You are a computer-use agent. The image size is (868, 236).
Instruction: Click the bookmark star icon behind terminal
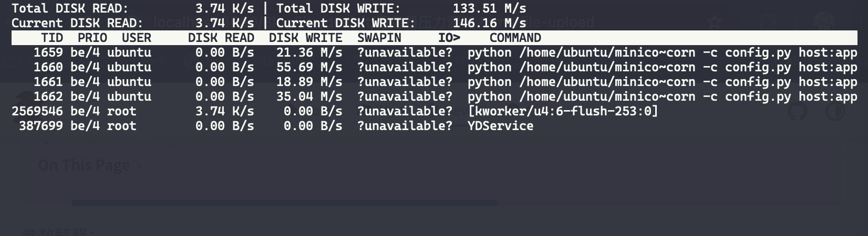tap(714, 22)
